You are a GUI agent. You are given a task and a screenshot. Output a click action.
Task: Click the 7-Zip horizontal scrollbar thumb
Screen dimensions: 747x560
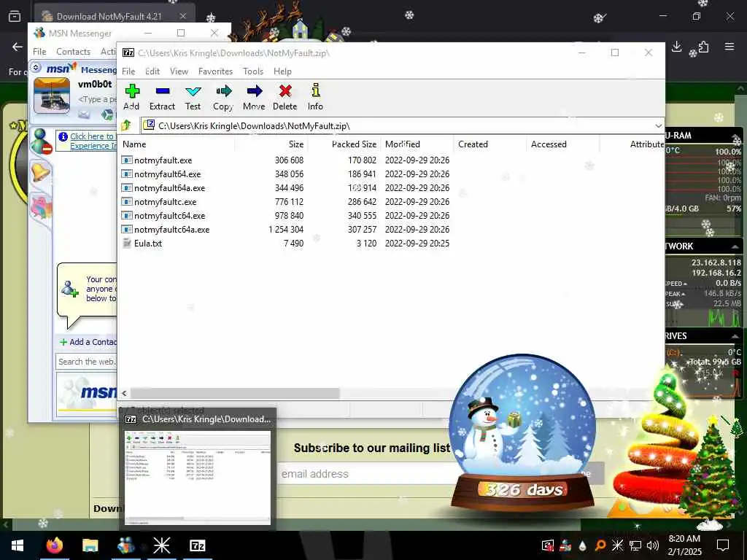236,393
